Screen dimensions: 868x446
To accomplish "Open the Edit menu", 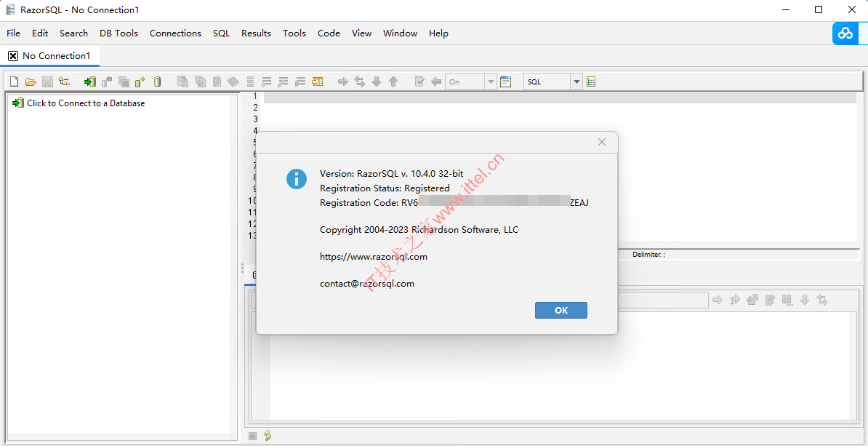I will tap(40, 33).
